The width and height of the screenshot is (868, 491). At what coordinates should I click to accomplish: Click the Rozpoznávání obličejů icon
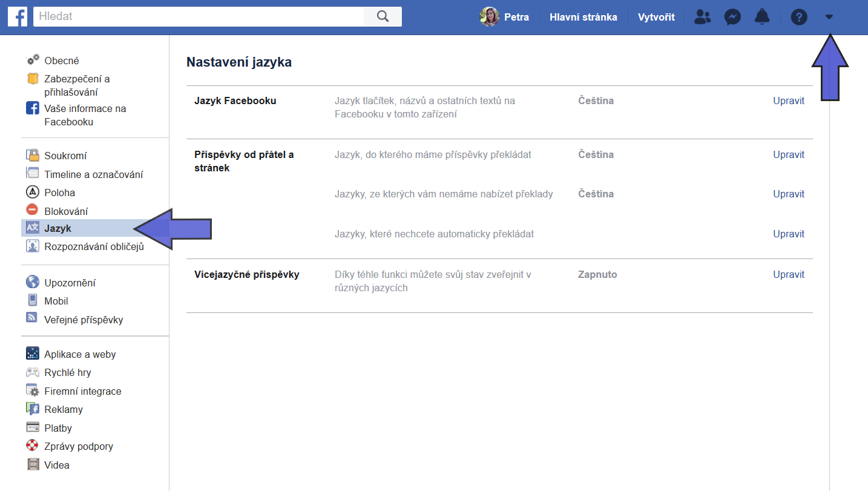click(x=33, y=246)
